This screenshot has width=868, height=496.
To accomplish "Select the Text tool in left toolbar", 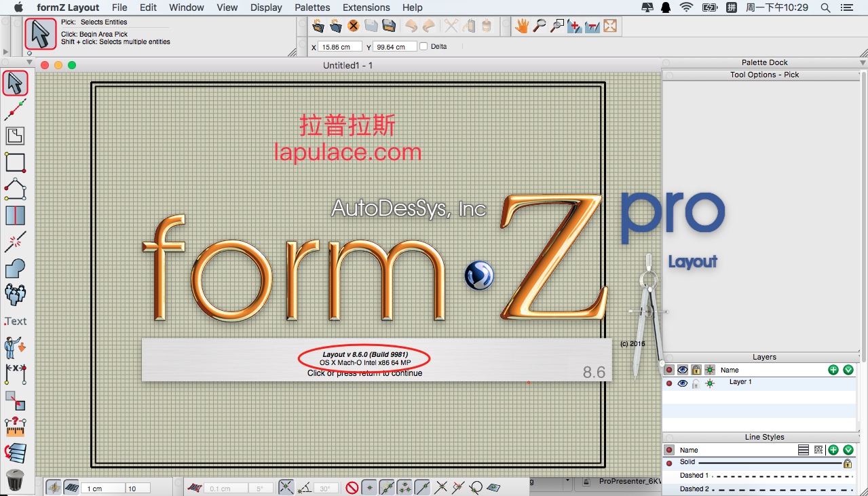I will pos(15,321).
